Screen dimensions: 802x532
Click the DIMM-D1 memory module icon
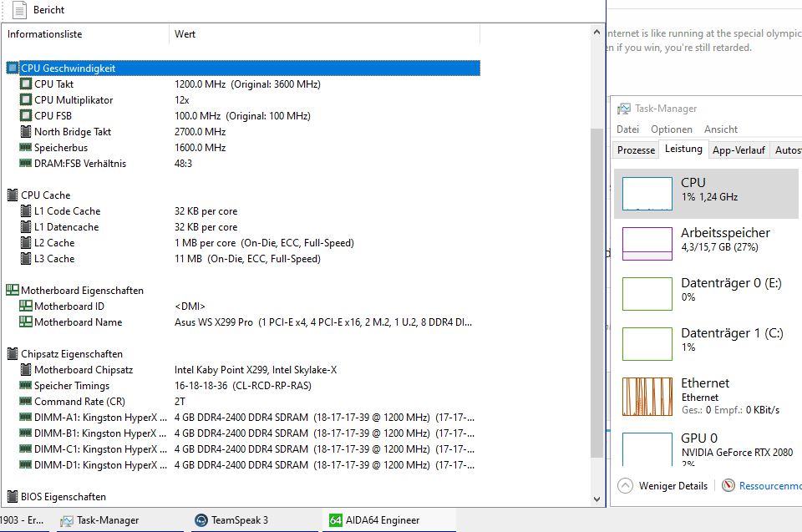[x=26, y=464]
